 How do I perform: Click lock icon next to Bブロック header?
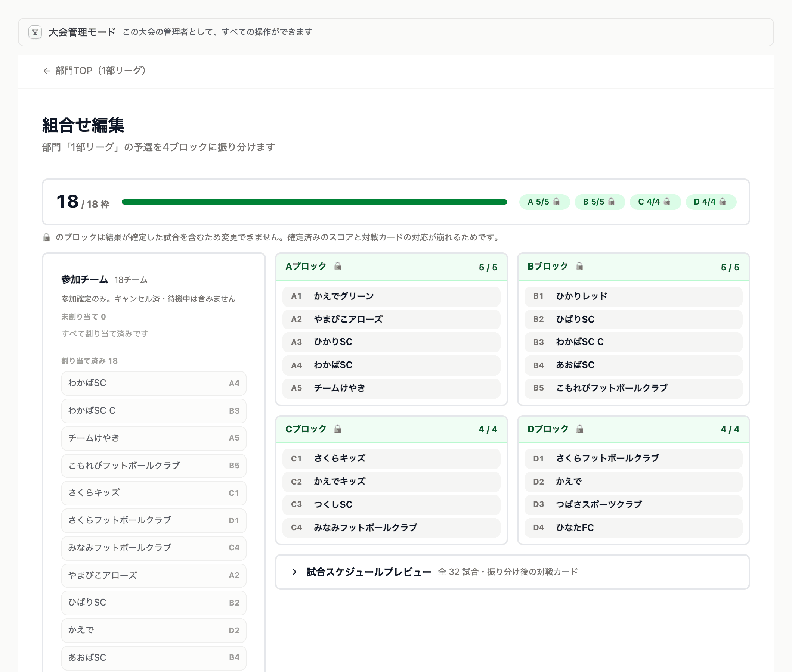click(x=579, y=266)
